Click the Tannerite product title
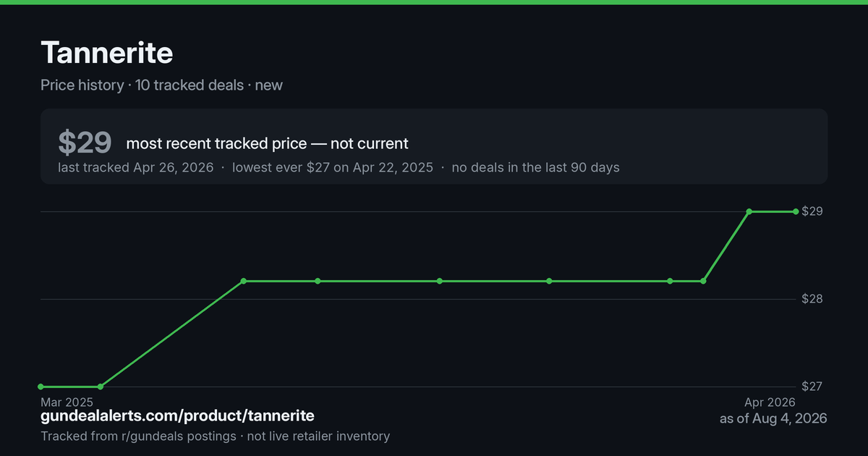 coord(106,53)
